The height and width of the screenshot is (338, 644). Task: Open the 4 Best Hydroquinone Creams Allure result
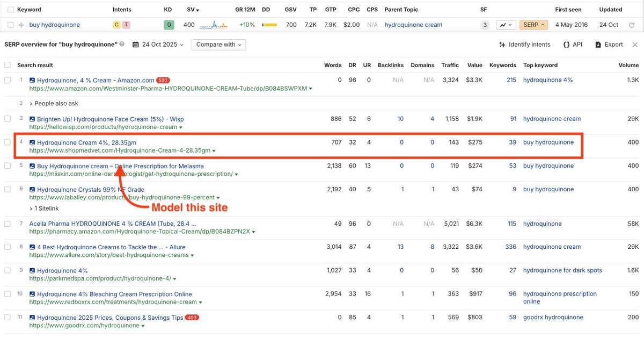tap(111, 247)
